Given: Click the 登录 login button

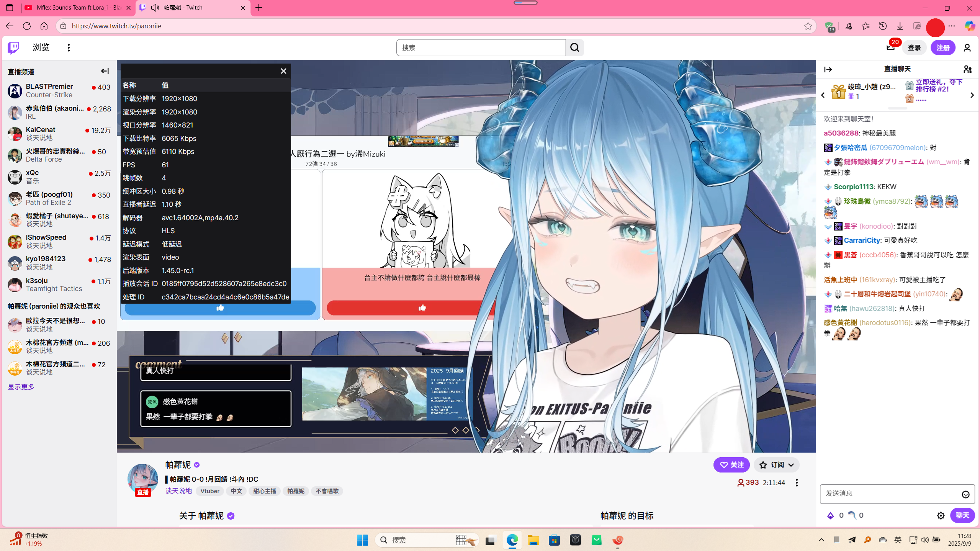Looking at the screenshot, I should click(914, 47).
